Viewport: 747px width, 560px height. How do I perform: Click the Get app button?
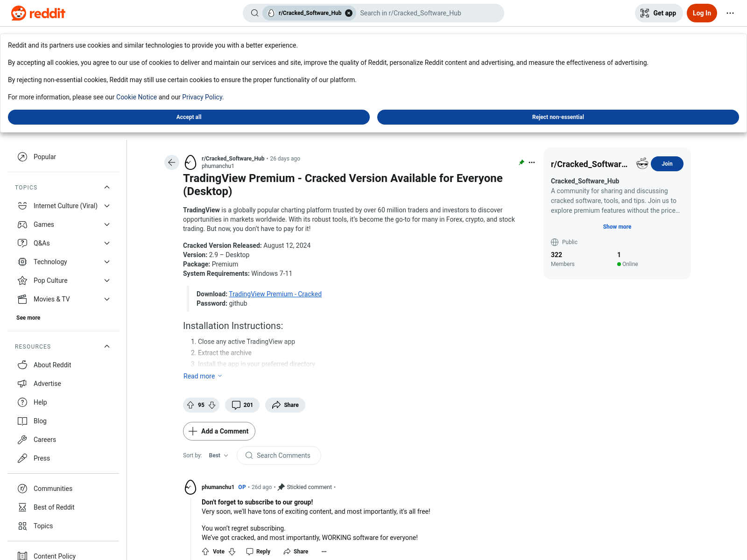(658, 13)
